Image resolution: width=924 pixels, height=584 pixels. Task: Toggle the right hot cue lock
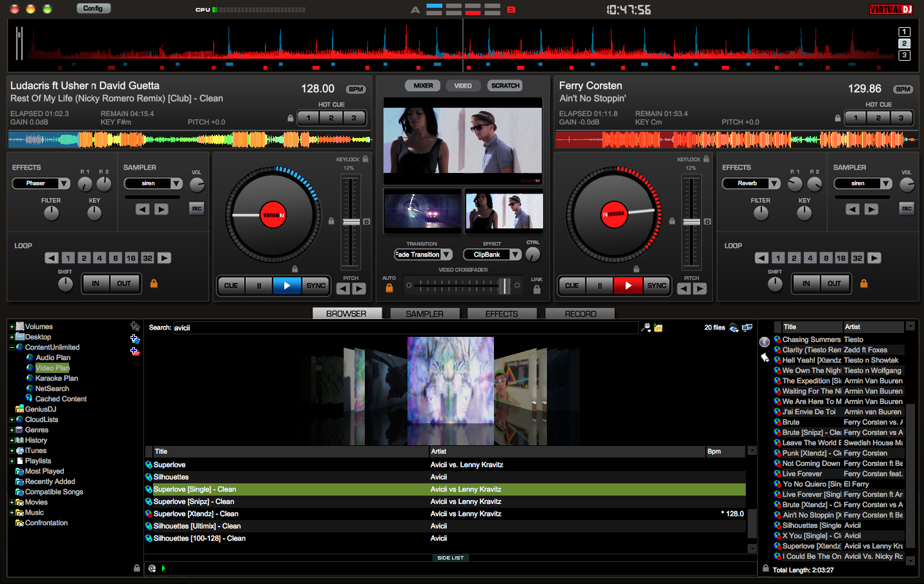(x=838, y=118)
